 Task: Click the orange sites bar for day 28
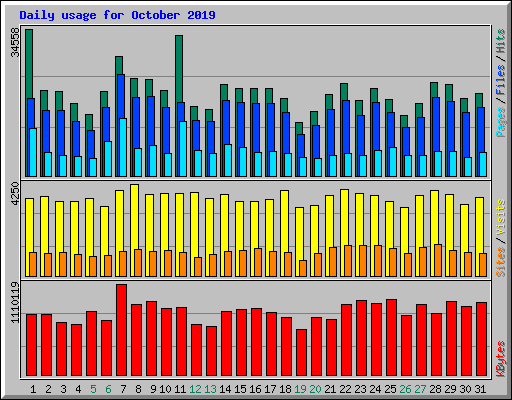438,260
